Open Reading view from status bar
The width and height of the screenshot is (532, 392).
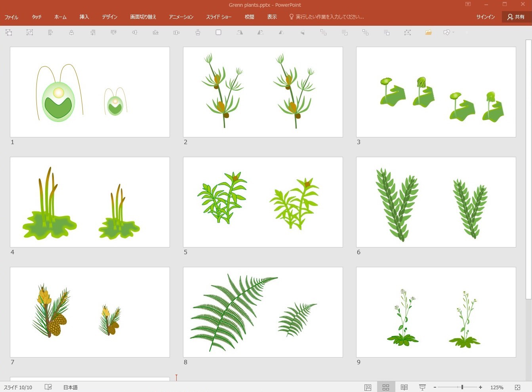[404, 387]
